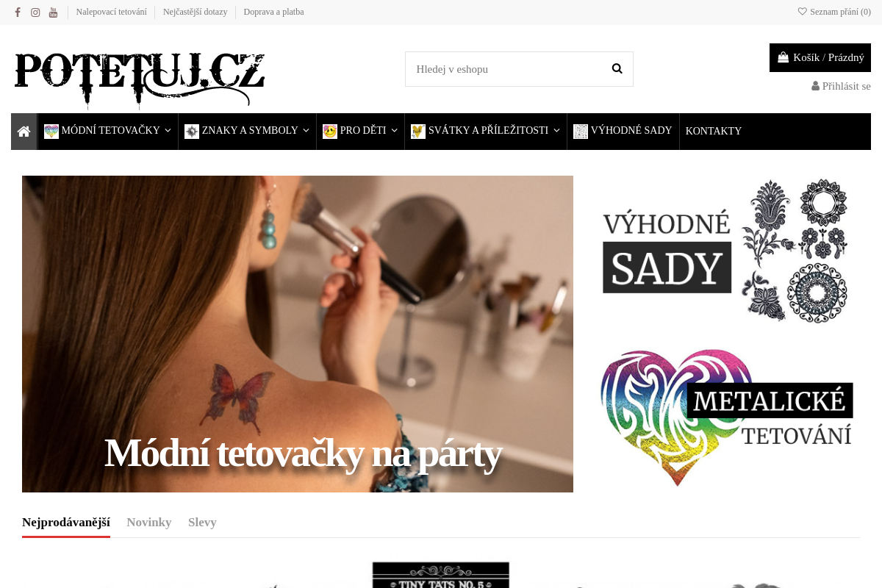Go to the home page icon
882x588 pixels.
[x=24, y=131]
